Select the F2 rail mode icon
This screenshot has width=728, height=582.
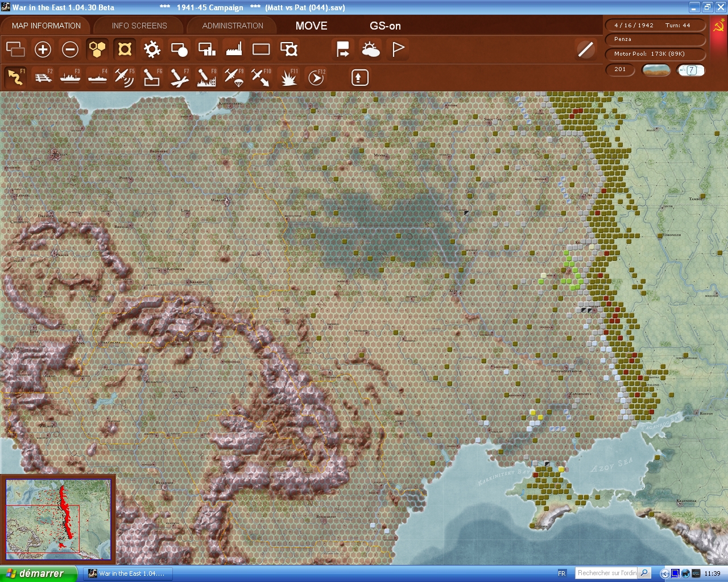[x=43, y=77]
